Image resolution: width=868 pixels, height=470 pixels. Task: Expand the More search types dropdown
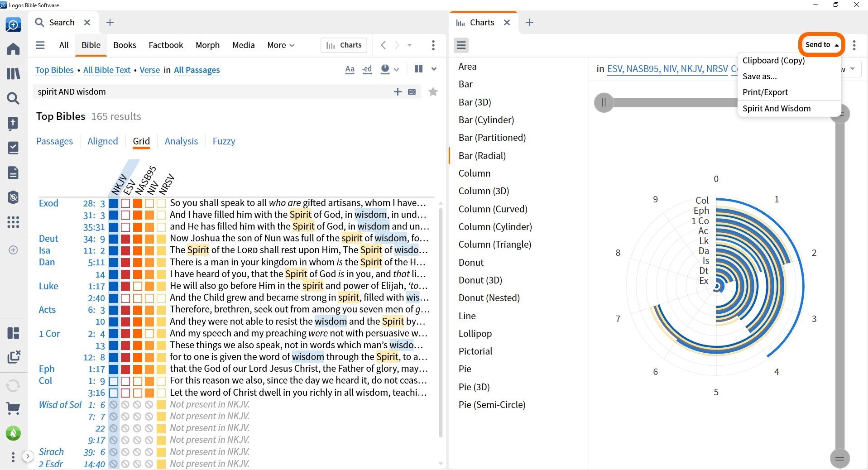[281, 45]
